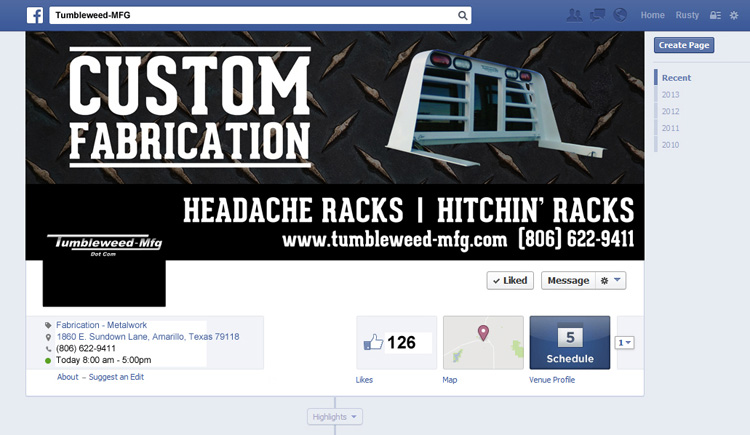Click the Create Page button
Image resolution: width=750 pixels, height=435 pixels.
tap(684, 45)
